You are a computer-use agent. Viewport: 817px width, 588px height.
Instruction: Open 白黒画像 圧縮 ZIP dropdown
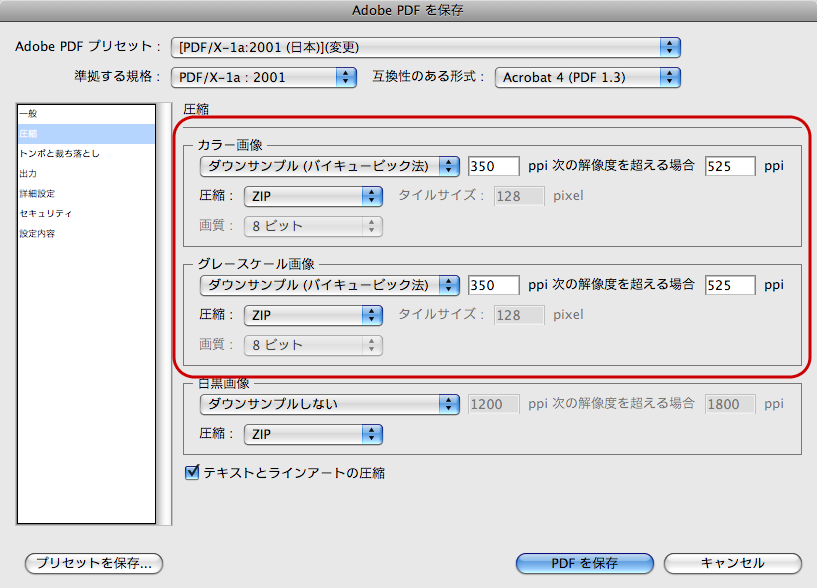313,434
